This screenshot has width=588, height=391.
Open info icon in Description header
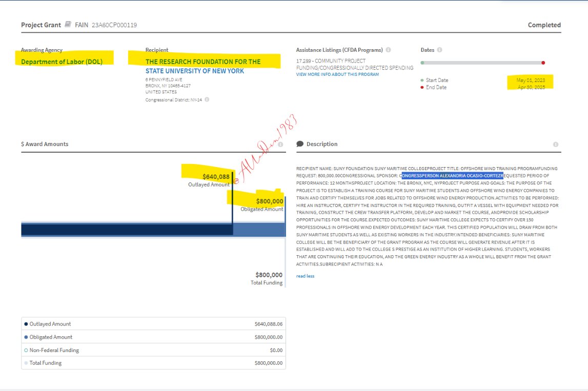coord(556,145)
